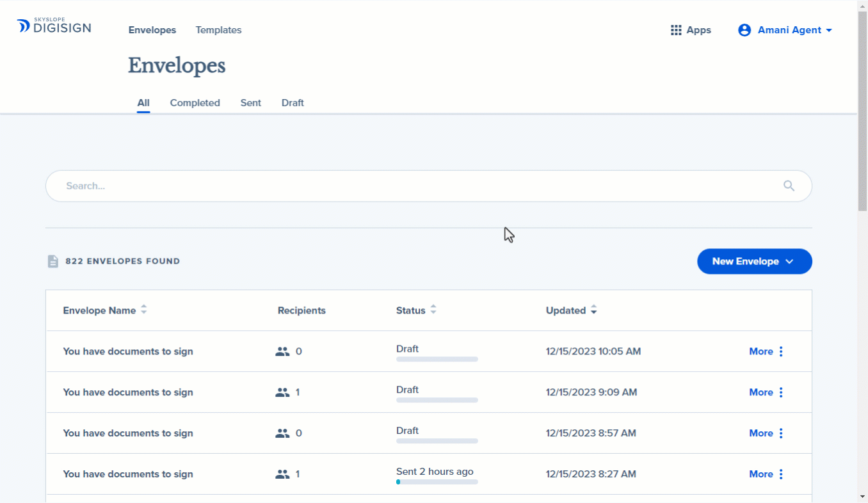
Task: Click the progress bar of Sent 2 hours ago
Action: point(437,482)
